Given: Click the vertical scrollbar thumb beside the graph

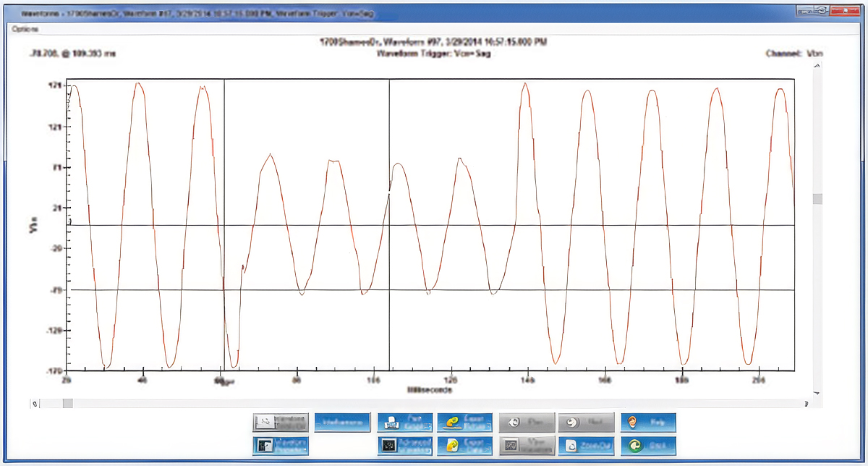Looking at the screenshot, I should pos(817,199).
